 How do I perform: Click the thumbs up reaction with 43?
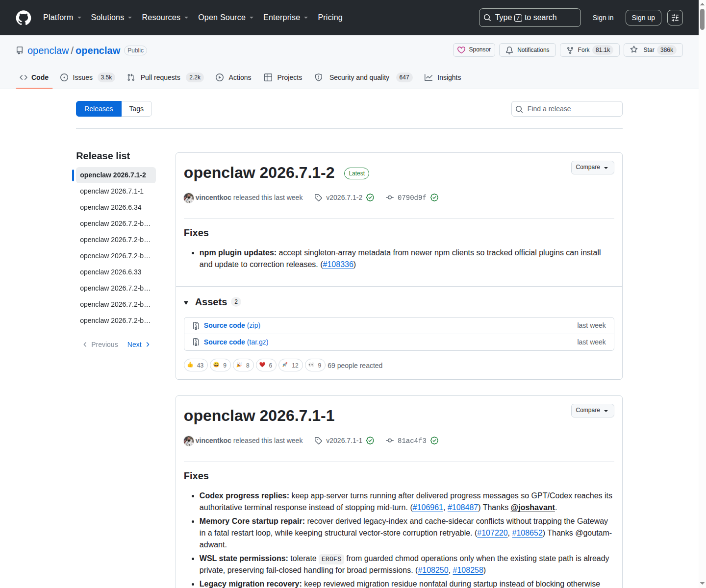click(x=196, y=365)
